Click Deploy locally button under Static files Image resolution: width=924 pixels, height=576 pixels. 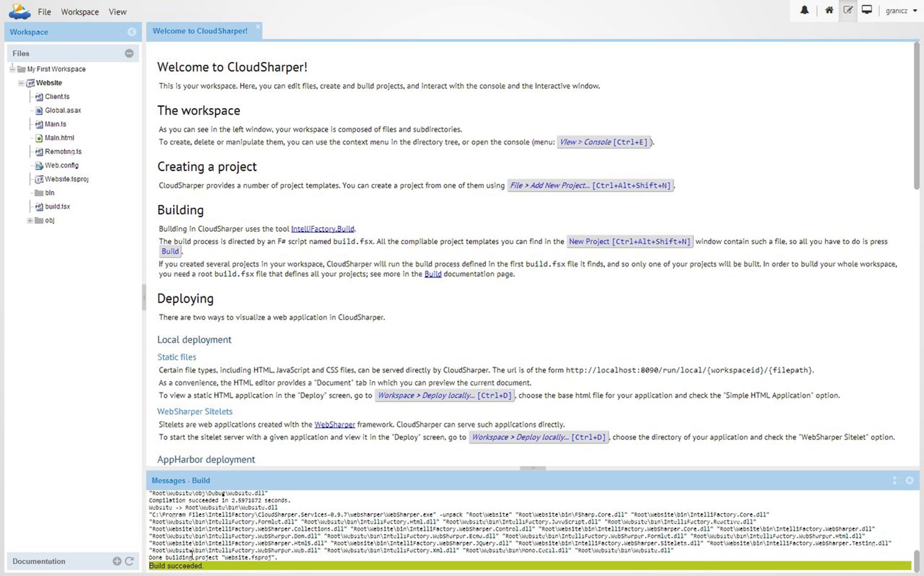pyautogui.click(x=445, y=395)
